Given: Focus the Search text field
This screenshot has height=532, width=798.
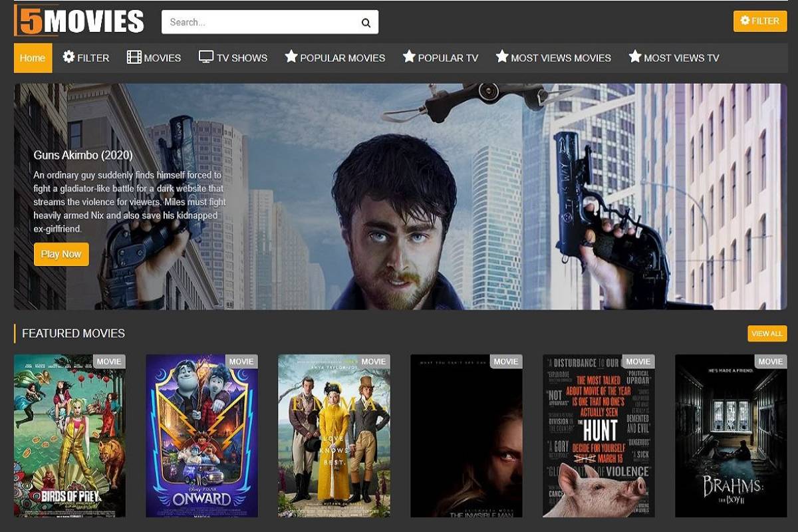Looking at the screenshot, I should 270,22.
